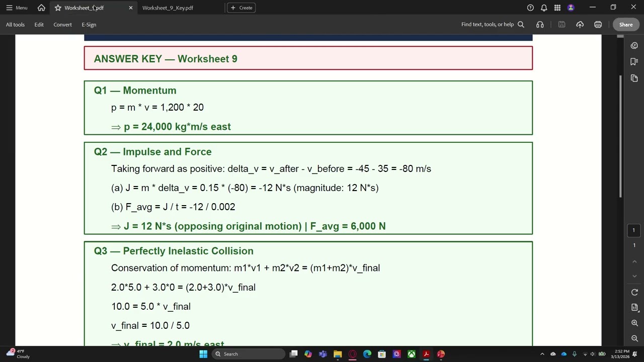Screen dimensions: 644x362
Task: Print the document with printer icon
Action: [598, 24]
